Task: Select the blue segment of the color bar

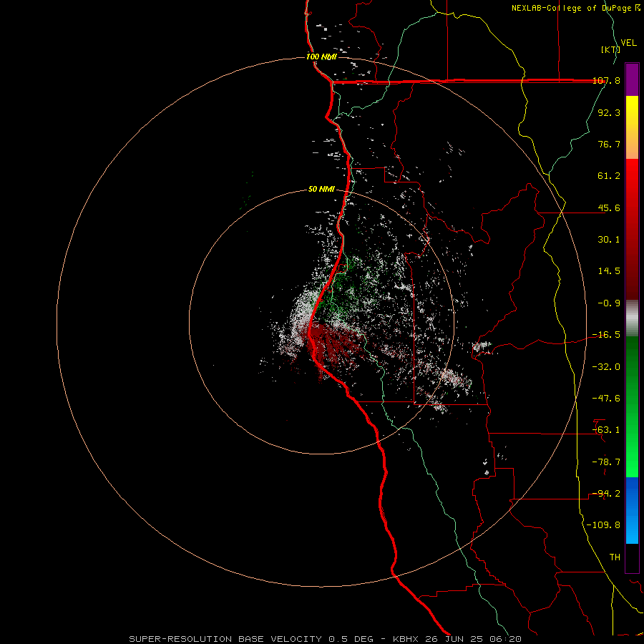Action: point(632,510)
